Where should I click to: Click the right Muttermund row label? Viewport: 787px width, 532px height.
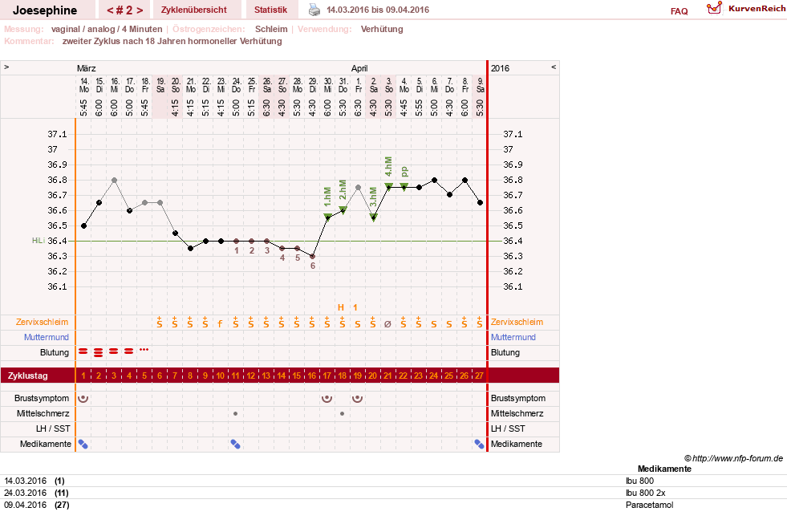513,337
